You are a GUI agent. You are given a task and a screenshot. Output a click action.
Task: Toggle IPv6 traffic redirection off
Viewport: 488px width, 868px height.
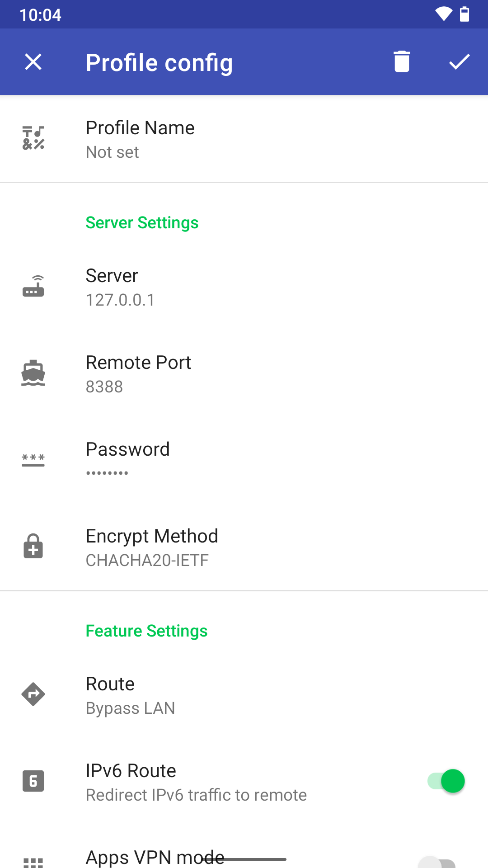[x=446, y=781]
